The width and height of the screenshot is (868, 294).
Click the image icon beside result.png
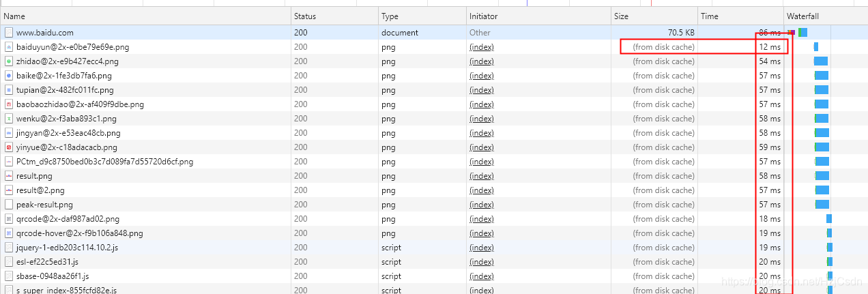coord(9,176)
